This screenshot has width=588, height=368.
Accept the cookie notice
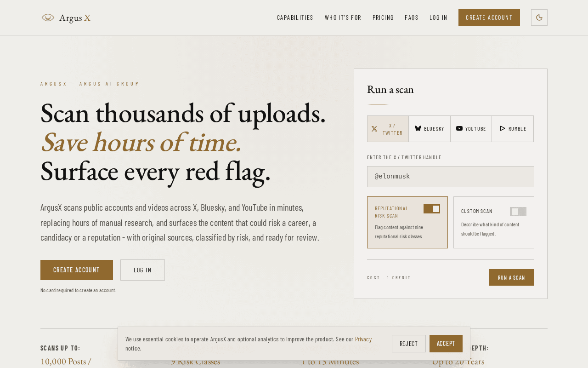446,344
